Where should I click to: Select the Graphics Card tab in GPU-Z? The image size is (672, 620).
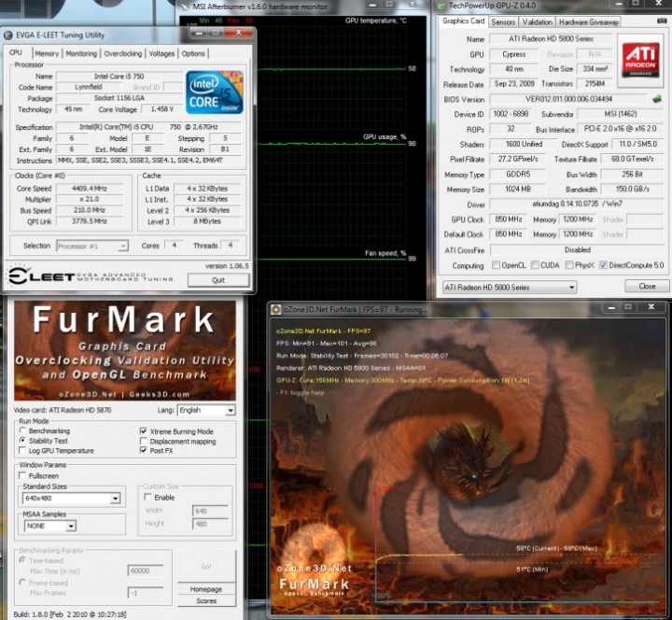(463, 21)
